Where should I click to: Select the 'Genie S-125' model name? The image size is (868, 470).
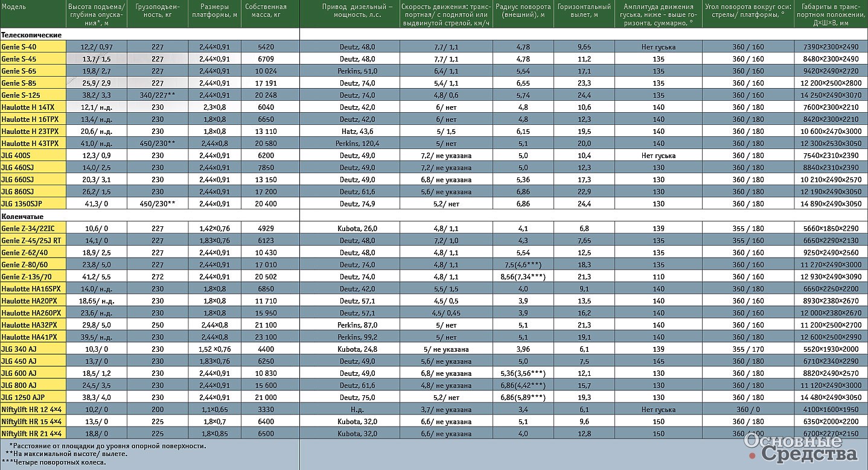(21, 95)
